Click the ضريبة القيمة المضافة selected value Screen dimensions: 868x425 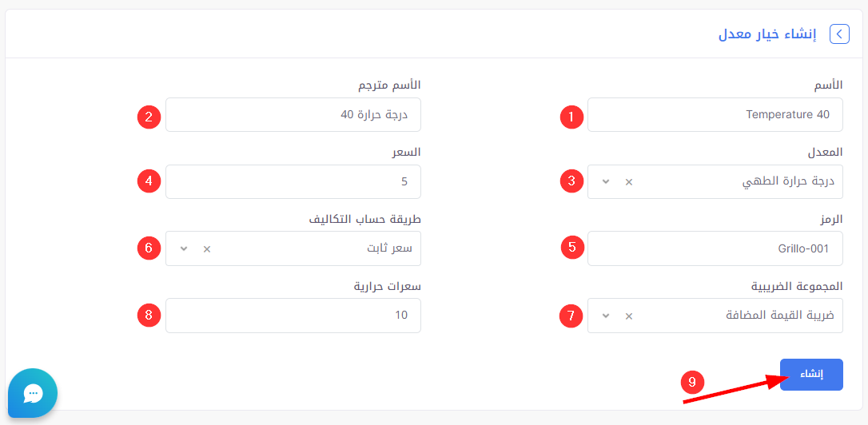[x=779, y=316]
